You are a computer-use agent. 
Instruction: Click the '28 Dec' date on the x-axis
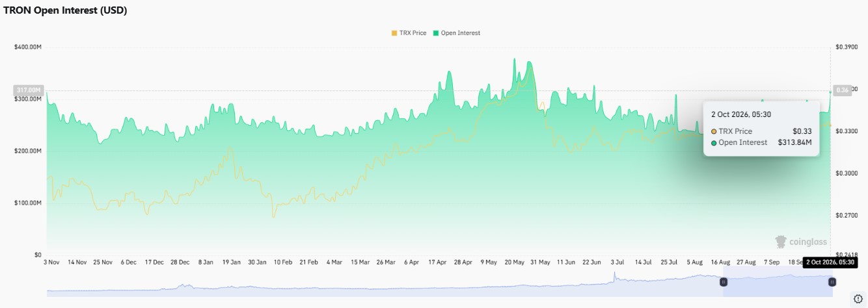(x=180, y=263)
